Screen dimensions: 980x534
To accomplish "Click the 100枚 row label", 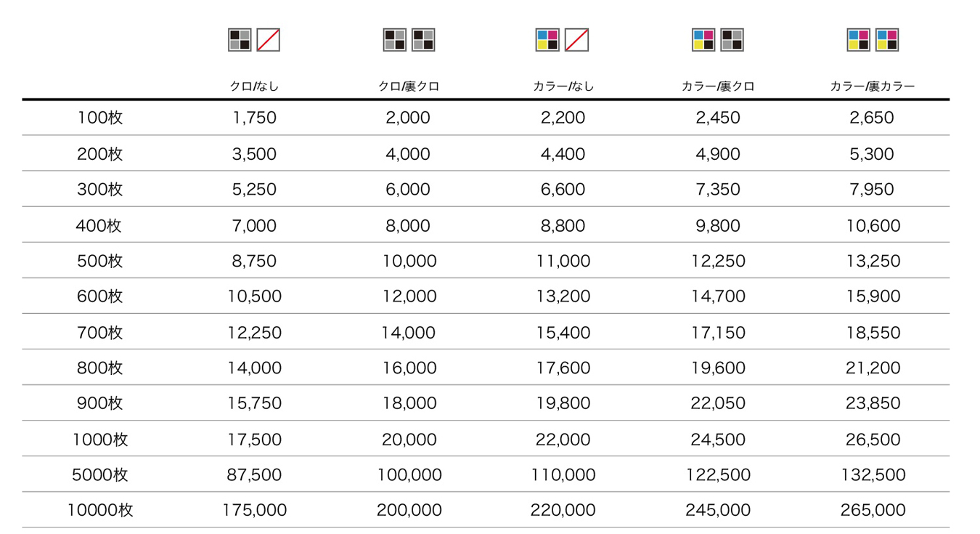I will tap(100, 118).
